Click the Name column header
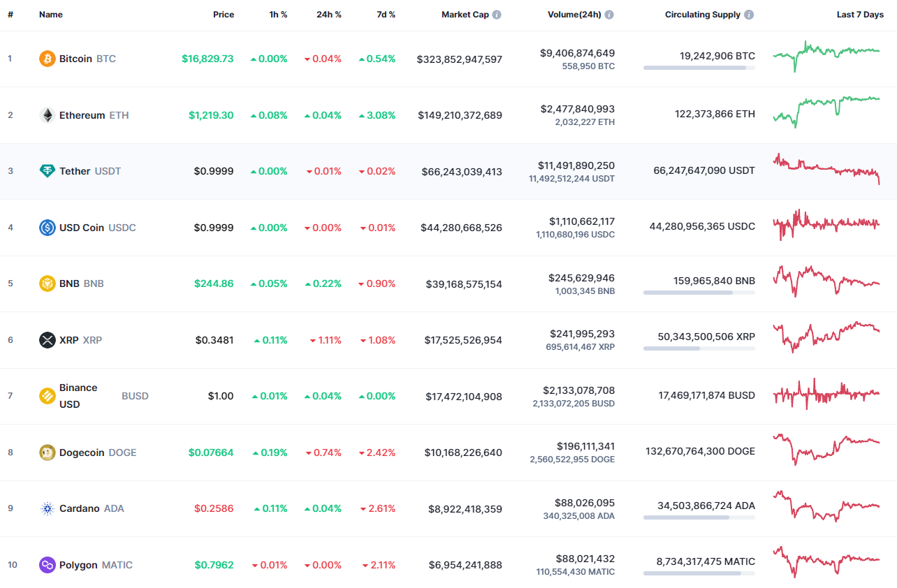Screen dimensions: 897x588 (x=50, y=14)
